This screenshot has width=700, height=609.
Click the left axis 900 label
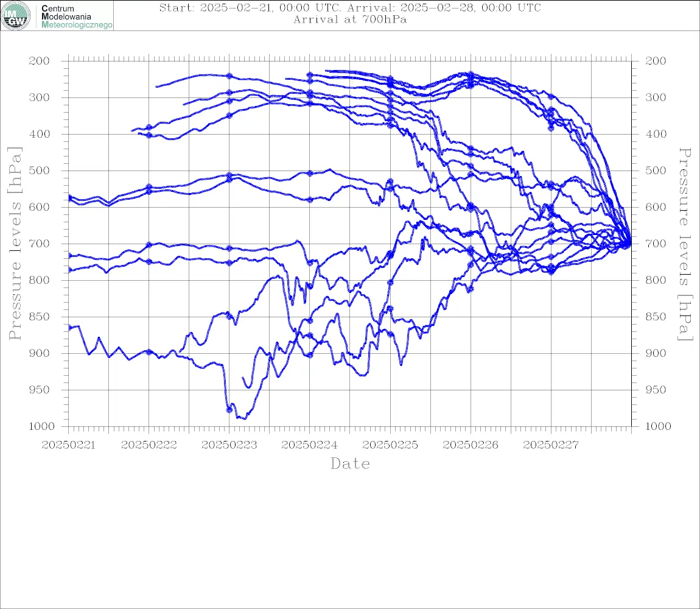pyautogui.click(x=40, y=353)
